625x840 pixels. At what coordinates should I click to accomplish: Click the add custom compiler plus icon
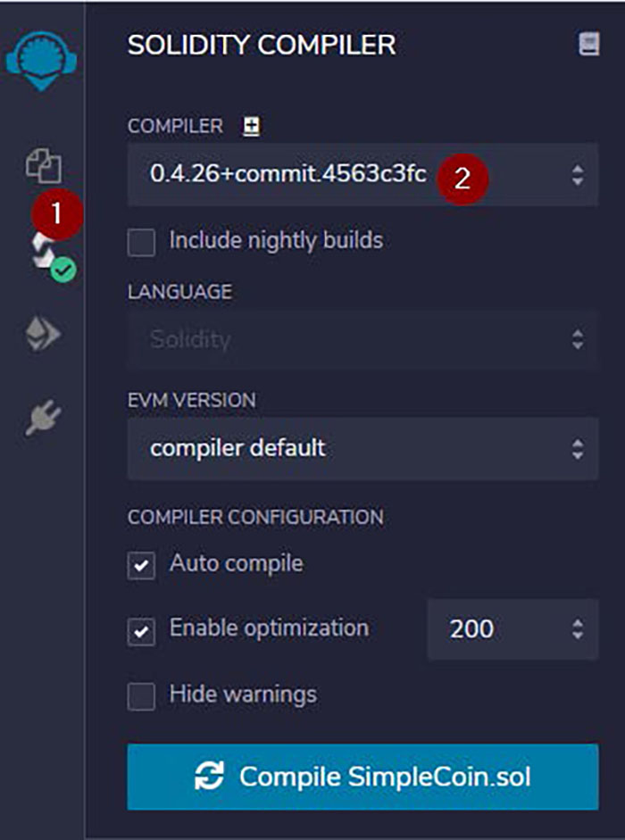tap(252, 127)
